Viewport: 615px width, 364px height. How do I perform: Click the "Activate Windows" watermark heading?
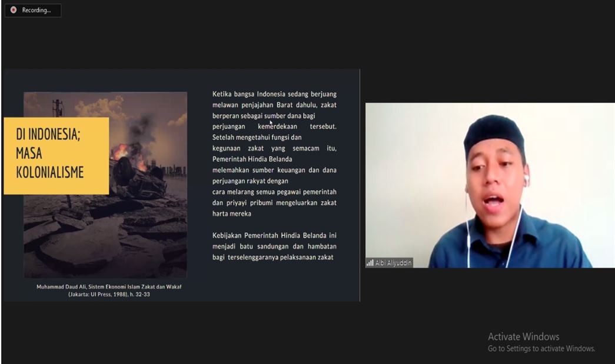523,337
